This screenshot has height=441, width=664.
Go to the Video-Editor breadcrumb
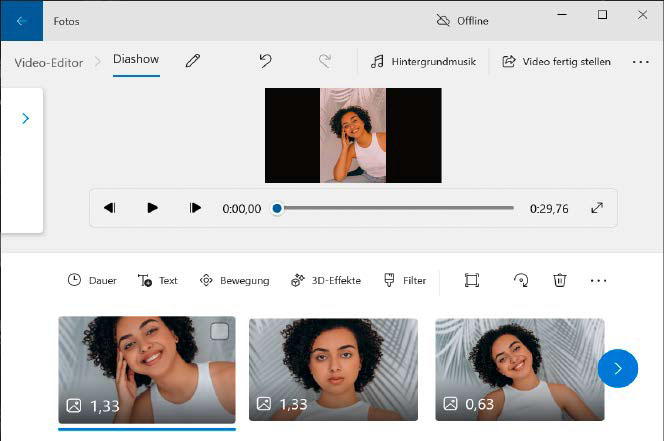point(49,63)
